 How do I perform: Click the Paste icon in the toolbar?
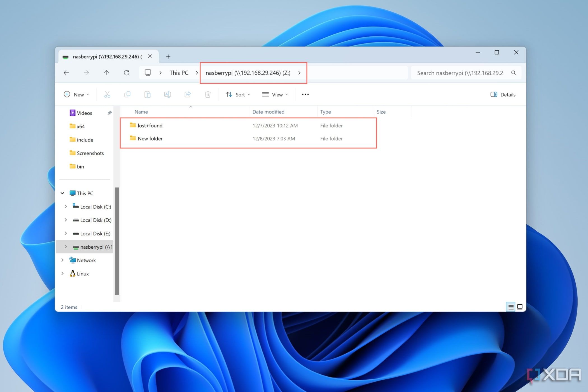pyautogui.click(x=148, y=95)
